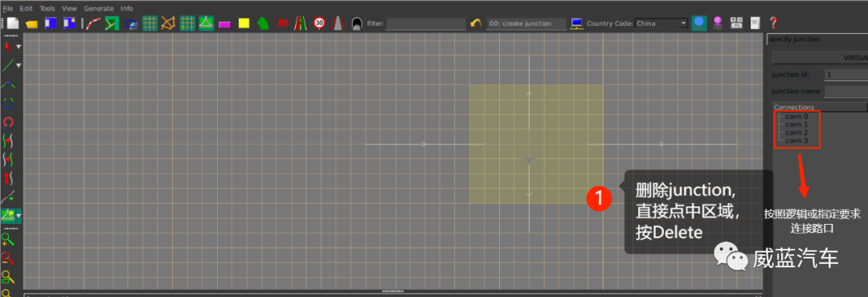Click the horizontal splitter handle below canvas
868x297 pixels.
tap(393, 291)
